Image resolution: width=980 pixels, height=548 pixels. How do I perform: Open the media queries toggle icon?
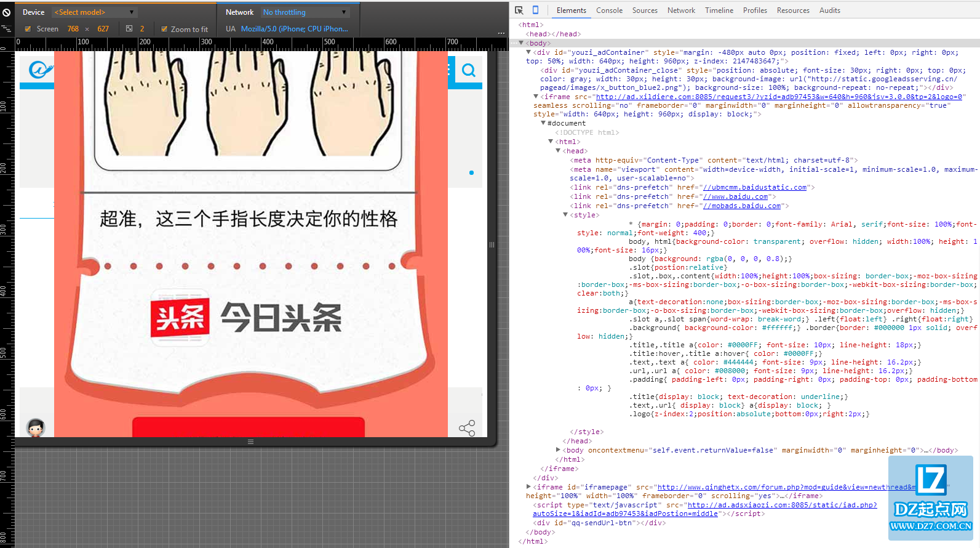click(x=6, y=28)
